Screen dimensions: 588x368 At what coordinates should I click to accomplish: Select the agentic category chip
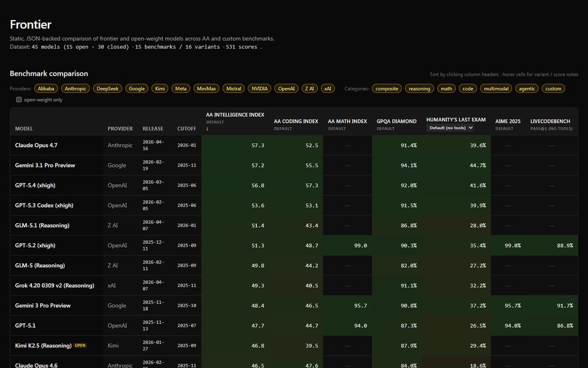coord(527,89)
